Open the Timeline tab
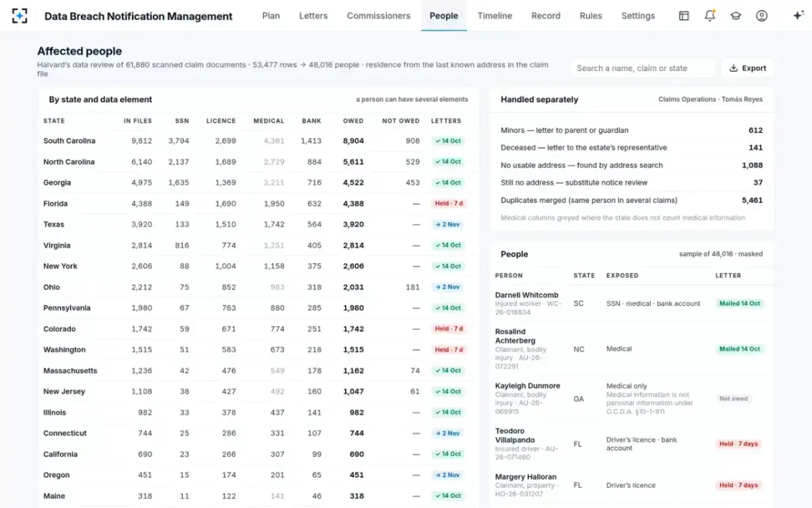 pyautogui.click(x=495, y=16)
